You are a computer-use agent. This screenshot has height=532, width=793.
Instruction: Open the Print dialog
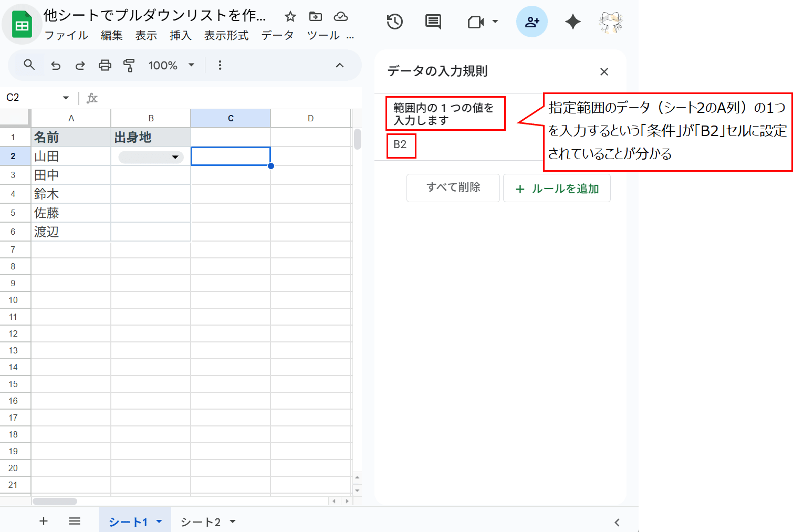click(105, 65)
